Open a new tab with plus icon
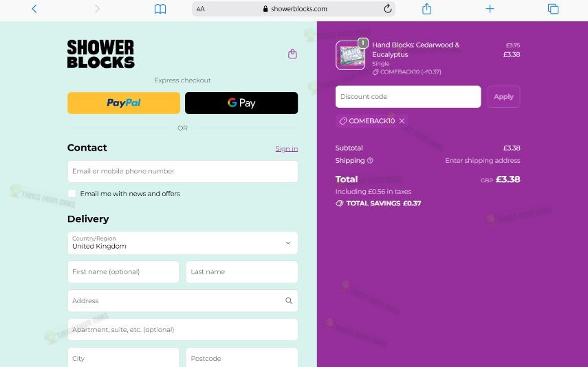Image resolution: width=588 pixels, height=367 pixels. coord(490,9)
